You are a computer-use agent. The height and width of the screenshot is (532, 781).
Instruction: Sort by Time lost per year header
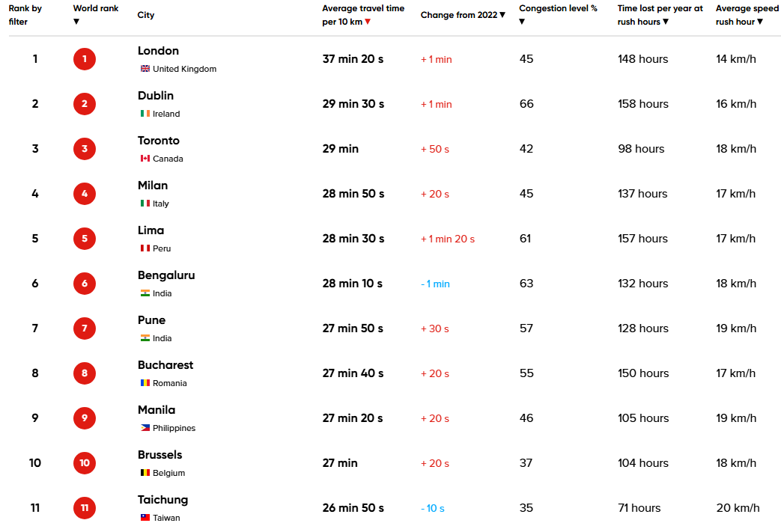click(666, 22)
